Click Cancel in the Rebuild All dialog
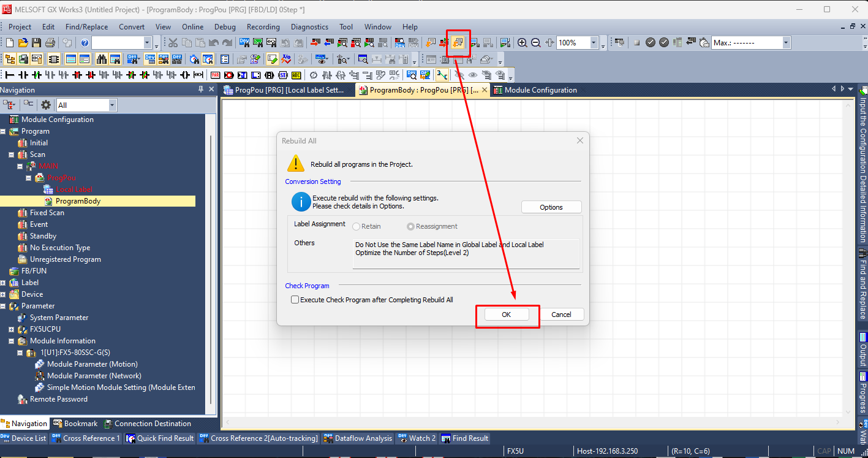The width and height of the screenshot is (868, 458). [x=561, y=315]
